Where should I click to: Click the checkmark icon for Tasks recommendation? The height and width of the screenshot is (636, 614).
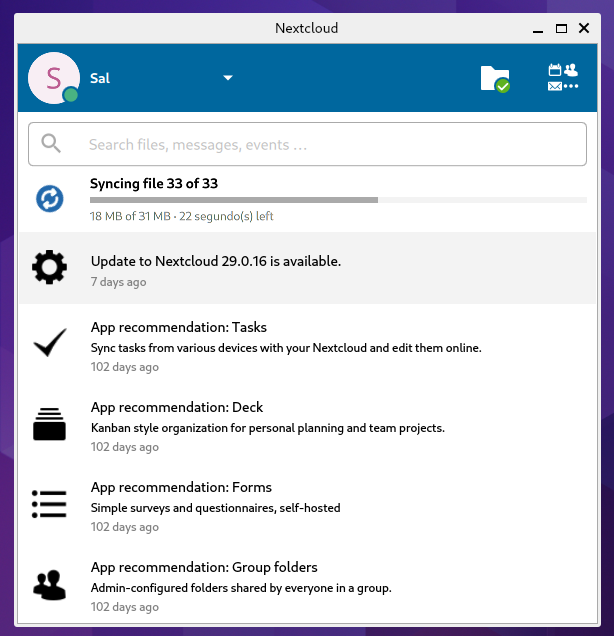pyautogui.click(x=50, y=342)
